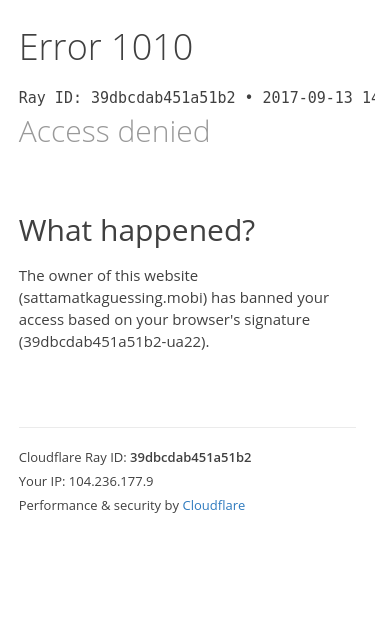The width and height of the screenshot is (375, 627).
Task: Click the 'Cloudflare Ray ID:' label
Action: (73, 457)
